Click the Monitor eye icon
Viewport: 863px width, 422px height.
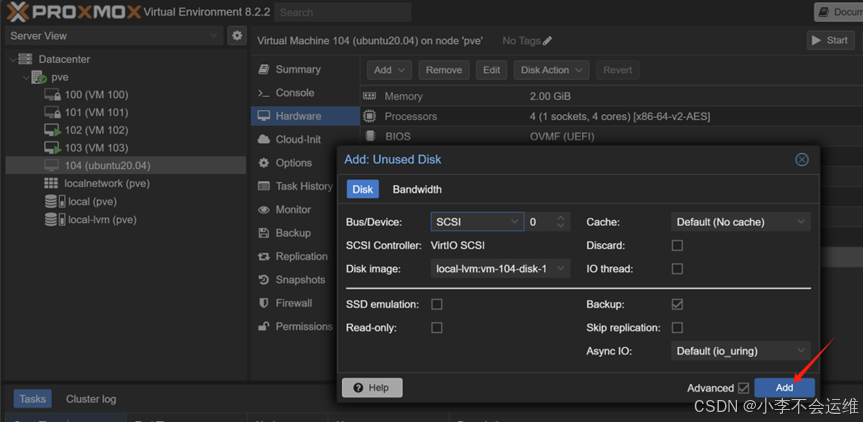coord(264,210)
